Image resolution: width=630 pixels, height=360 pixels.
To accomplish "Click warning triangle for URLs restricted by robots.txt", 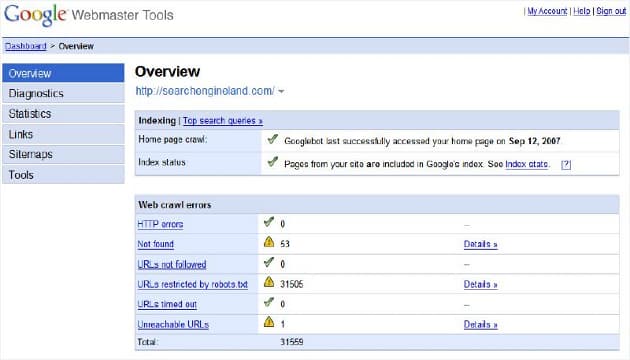I will (x=269, y=282).
